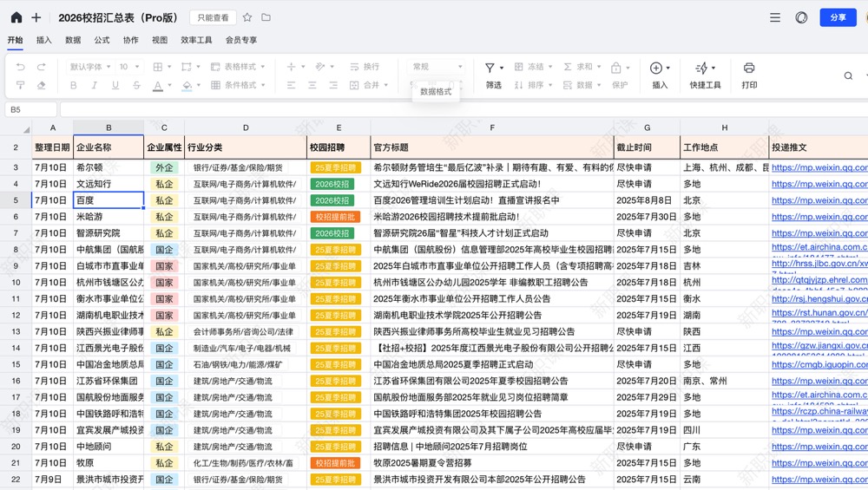Image resolution: width=868 pixels, height=490 pixels.
Task: Create new document with plus icon
Action: (x=36, y=17)
